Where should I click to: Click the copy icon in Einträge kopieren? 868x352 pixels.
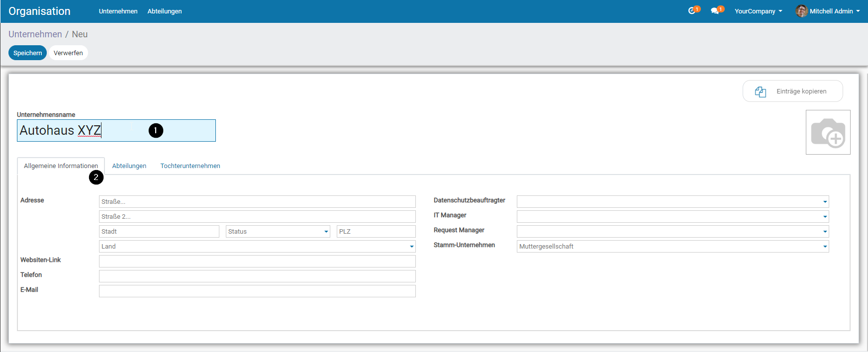pyautogui.click(x=760, y=91)
